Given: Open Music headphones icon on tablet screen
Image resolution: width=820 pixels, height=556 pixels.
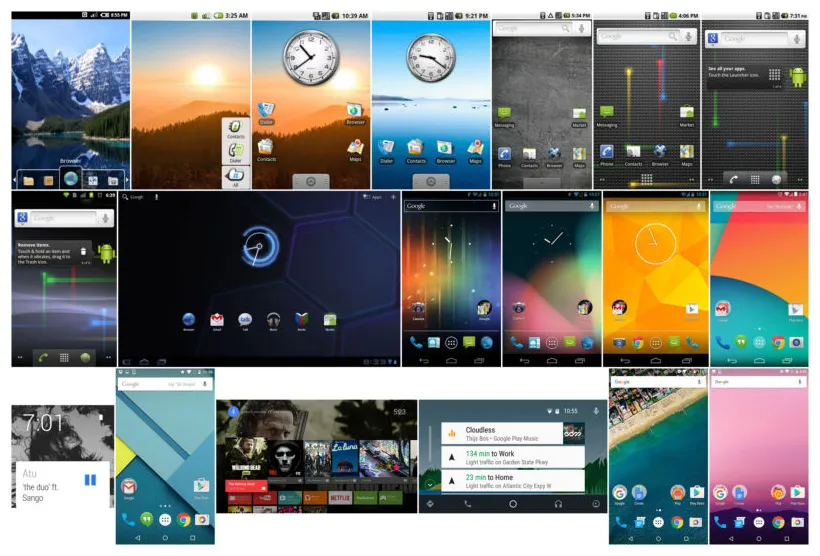Looking at the screenshot, I should [x=273, y=320].
